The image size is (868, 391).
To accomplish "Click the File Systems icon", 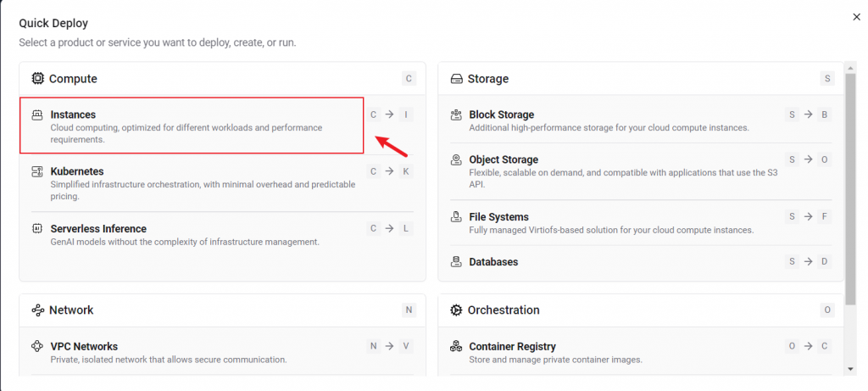I will pos(456,217).
